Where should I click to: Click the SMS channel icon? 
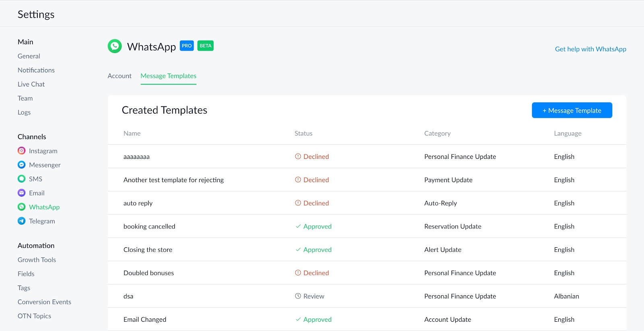tap(22, 179)
